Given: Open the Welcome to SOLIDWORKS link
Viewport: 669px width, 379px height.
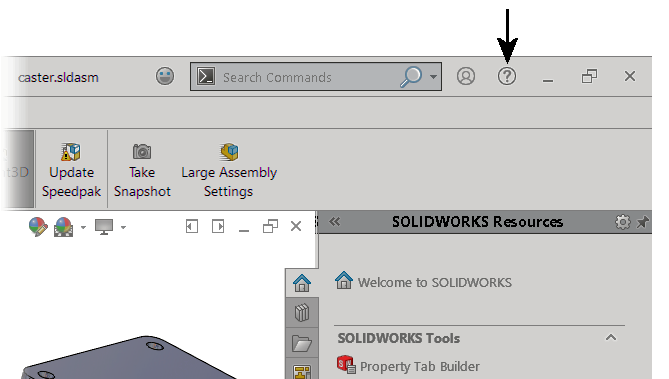Looking at the screenshot, I should click(x=435, y=283).
